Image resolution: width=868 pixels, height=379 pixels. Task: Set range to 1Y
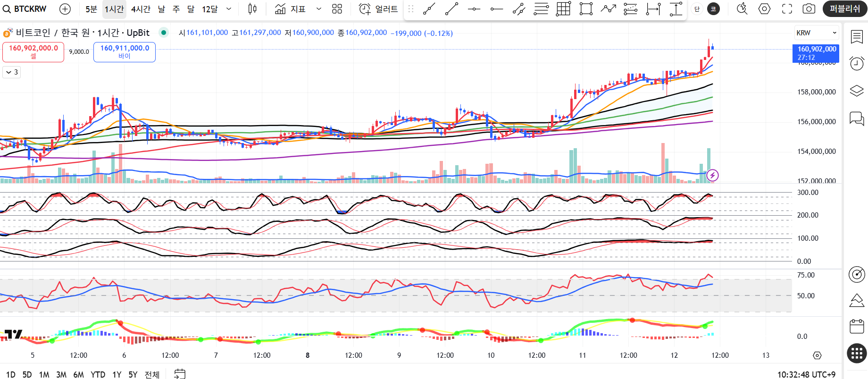117,374
